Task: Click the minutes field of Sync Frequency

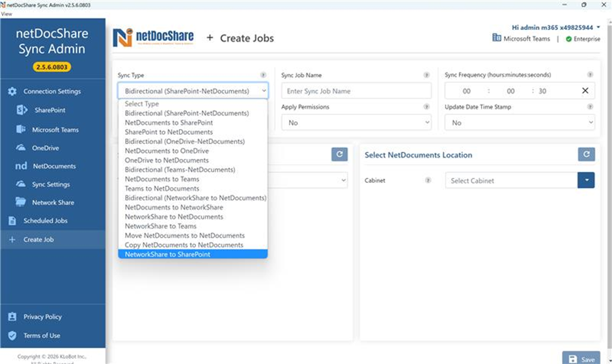Action: click(510, 91)
